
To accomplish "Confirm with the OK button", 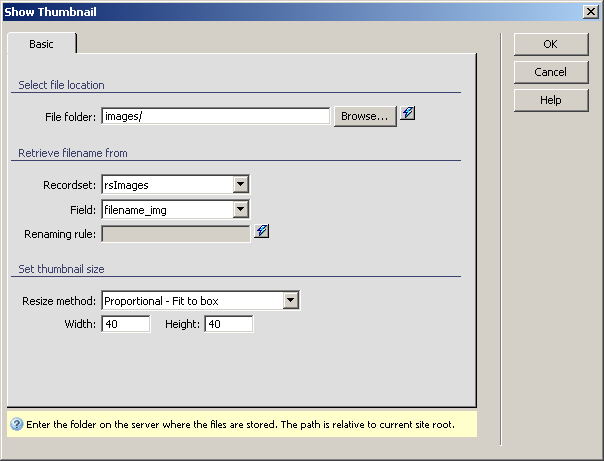I will click(x=550, y=44).
